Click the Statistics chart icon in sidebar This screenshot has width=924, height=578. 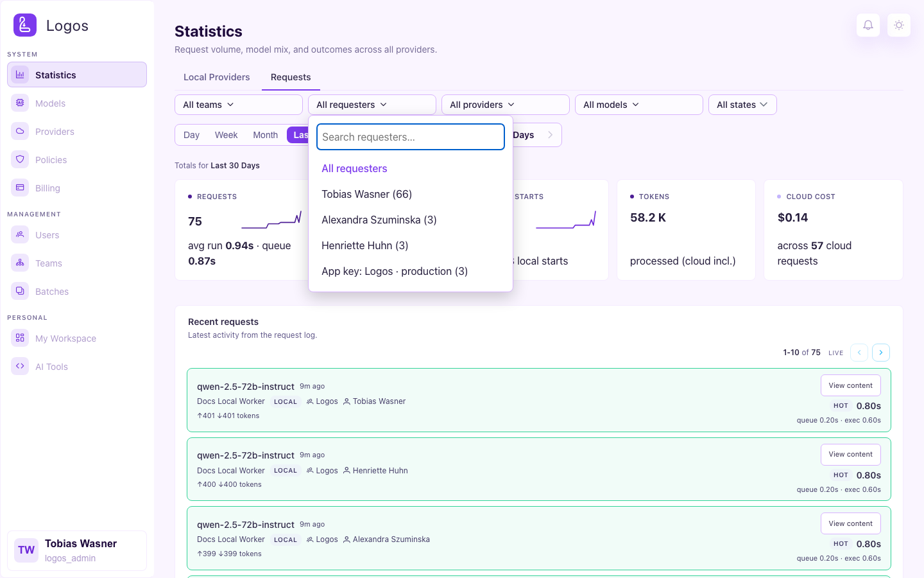(20, 74)
